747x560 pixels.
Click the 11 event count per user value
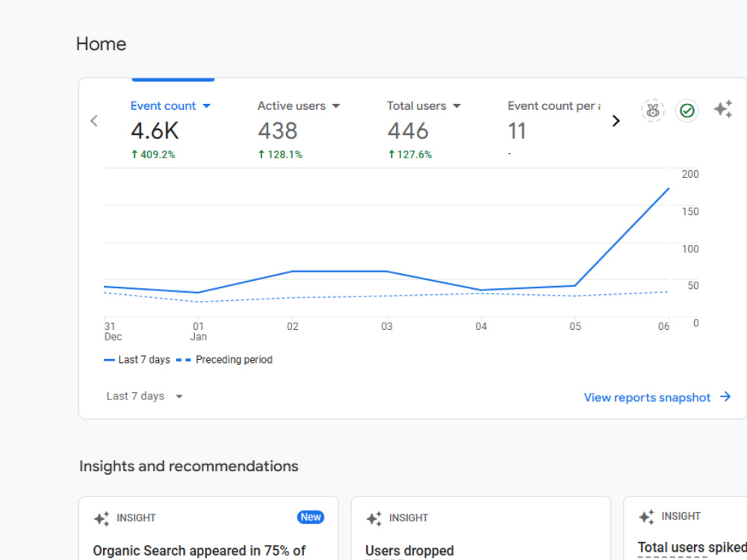pyautogui.click(x=517, y=131)
